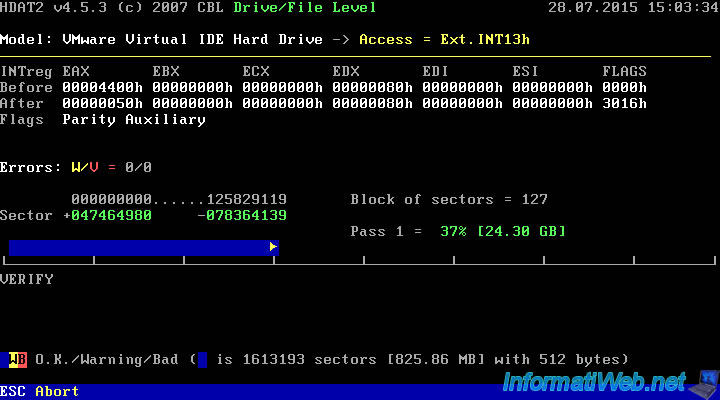The width and height of the screenshot is (720, 400).
Task: Click the Errors W/V = 0/0 line
Action: 76,168
